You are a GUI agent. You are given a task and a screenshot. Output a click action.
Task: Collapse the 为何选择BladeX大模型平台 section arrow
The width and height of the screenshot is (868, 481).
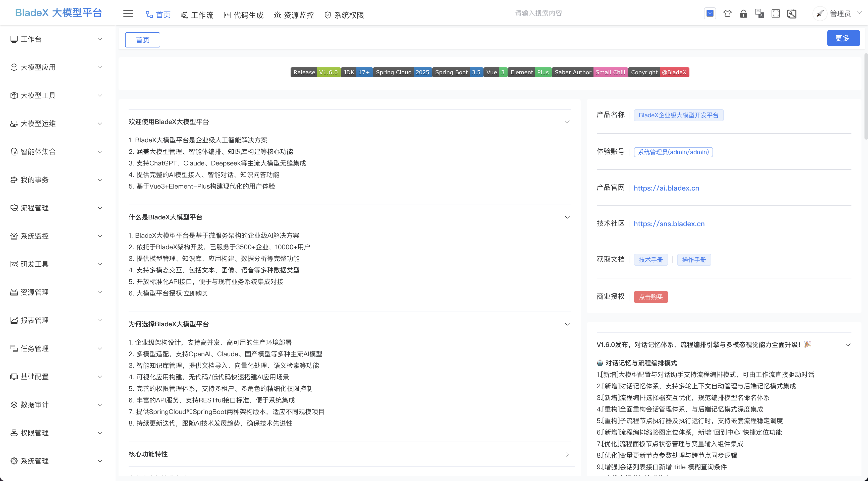[567, 324]
